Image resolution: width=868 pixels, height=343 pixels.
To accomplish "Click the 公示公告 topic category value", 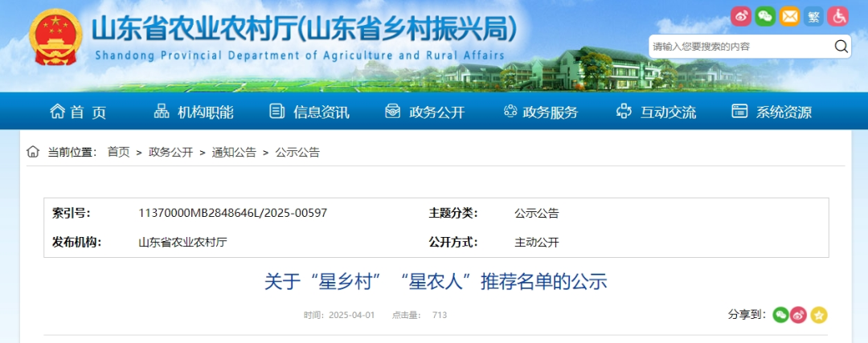I will (536, 213).
